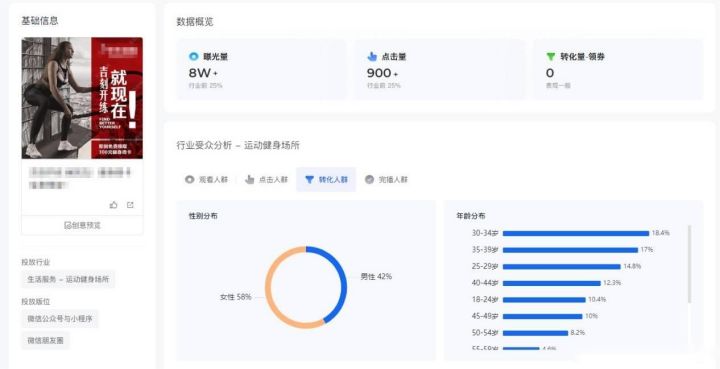Screen dimensions: 720x369
Task: Click the 8W+ exposure metric card
Action: click(262, 69)
